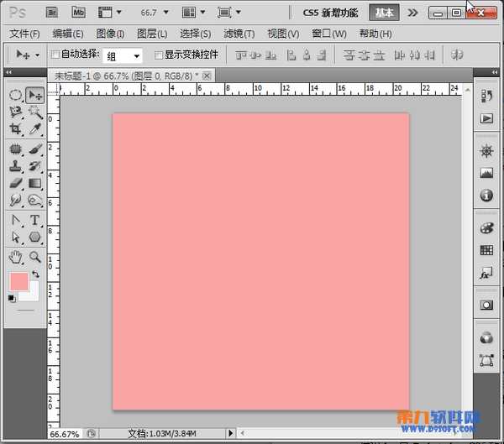Open the Swatches panel grid icon
Viewport: 504px width, 444px height.
[486, 250]
